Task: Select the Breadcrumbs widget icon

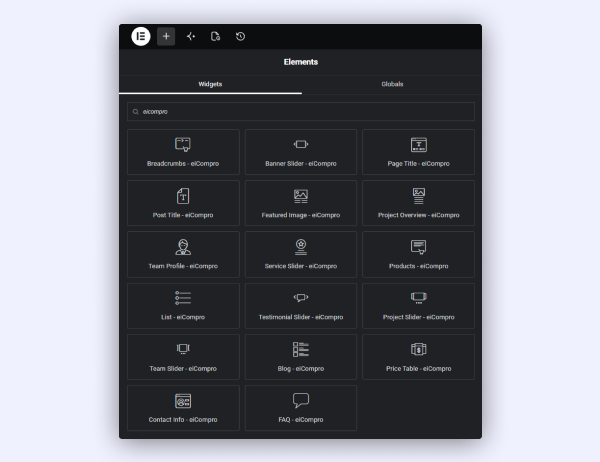Action: (x=183, y=144)
